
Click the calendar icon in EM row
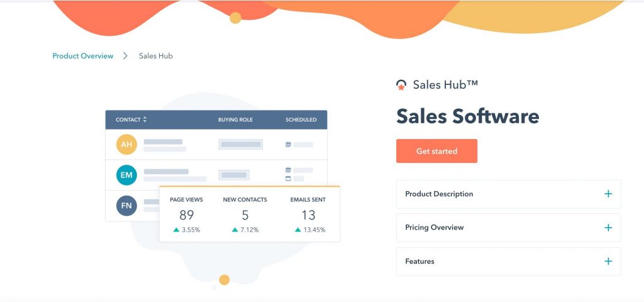point(288,170)
